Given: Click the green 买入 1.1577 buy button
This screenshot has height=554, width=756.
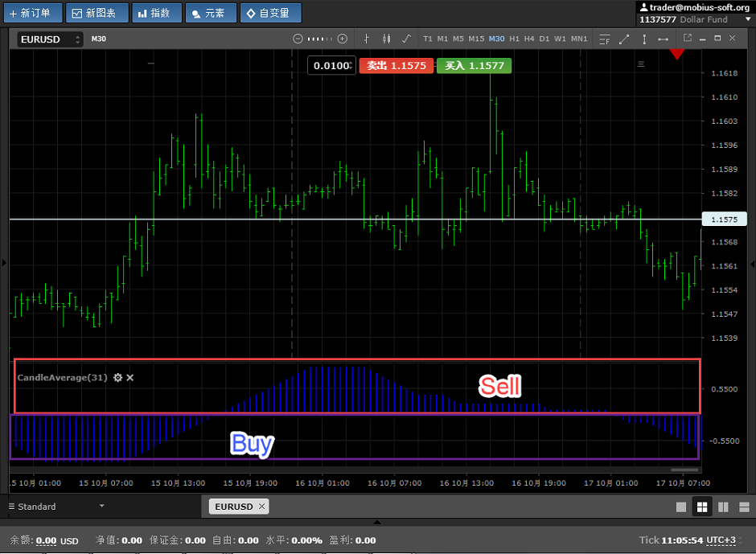Looking at the screenshot, I should tap(474, 66).
